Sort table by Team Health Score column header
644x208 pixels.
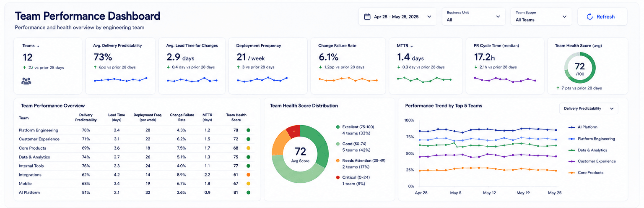point(236,117)
